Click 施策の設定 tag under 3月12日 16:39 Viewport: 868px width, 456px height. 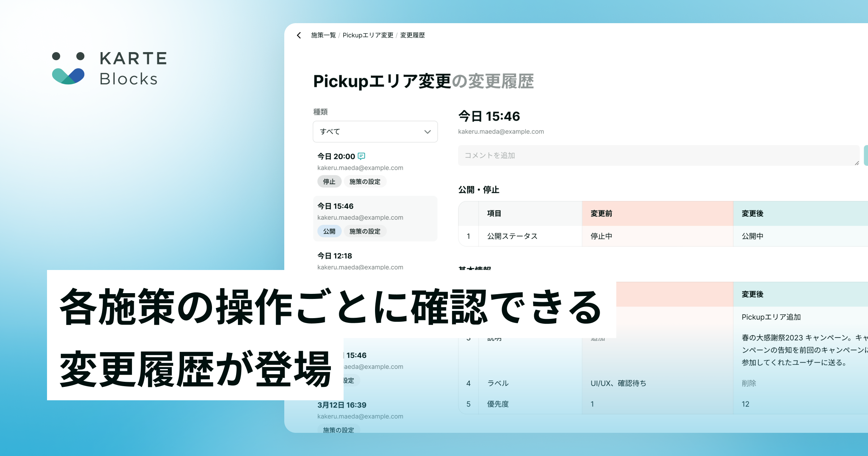tap(339, 430)
